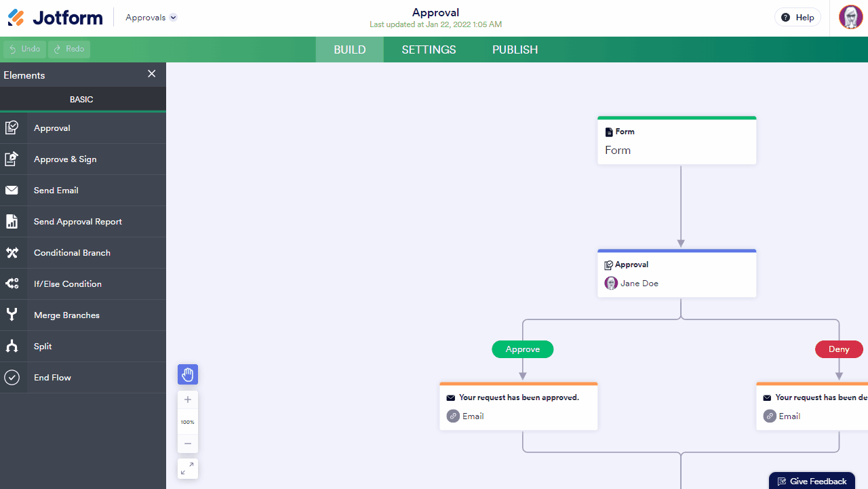Select the Approve & Sign element icon
Viewport: 868px width, 489px height.
pyautogui.click(x=12, y=159)
